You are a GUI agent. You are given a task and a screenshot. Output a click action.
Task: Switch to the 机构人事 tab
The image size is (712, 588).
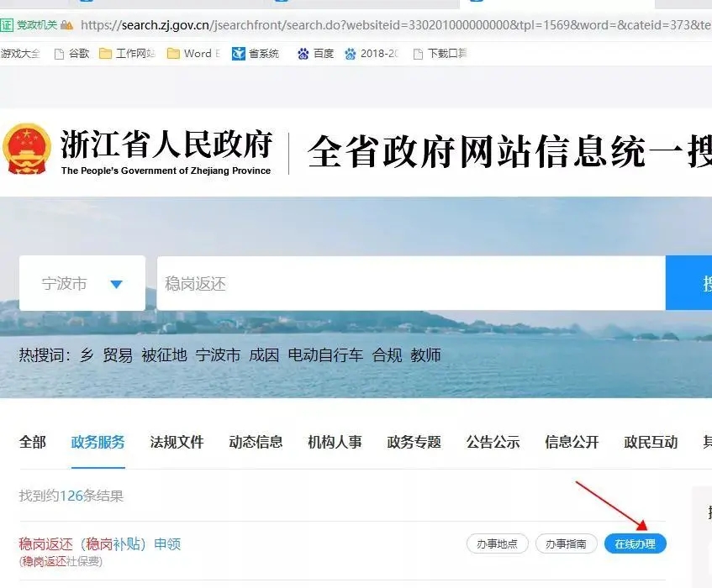pos(335,442)
